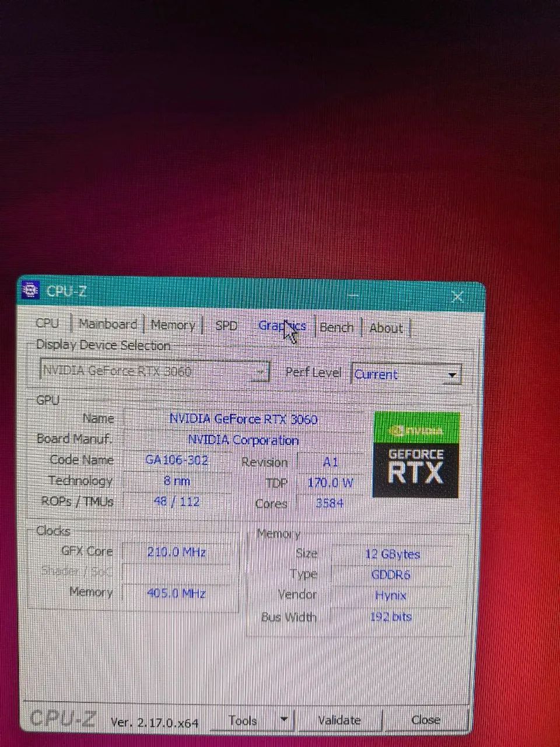Image resolution: width=560 pixels, height=747 pixels.
Task: Click the Tools button
Action: (x=243, y=721)
